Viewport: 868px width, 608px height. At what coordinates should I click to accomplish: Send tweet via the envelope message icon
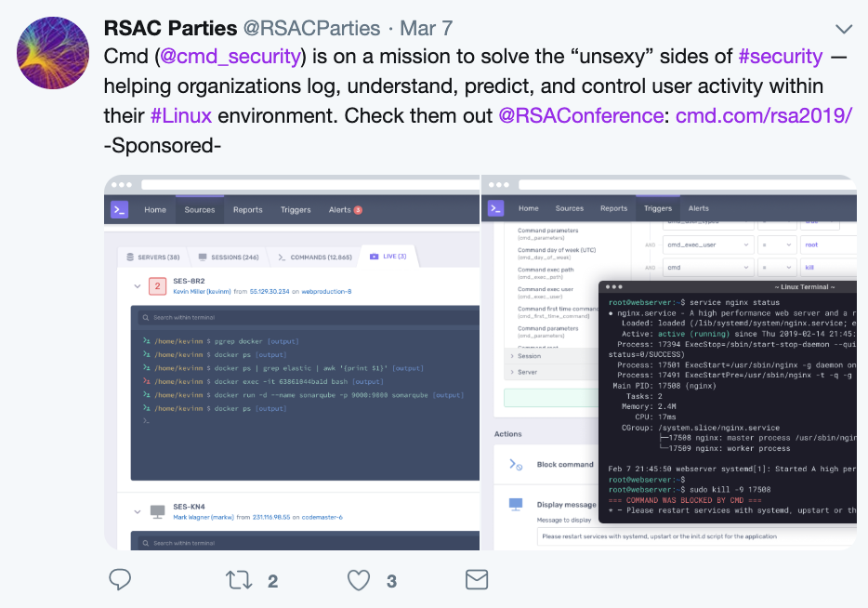[477, 580]
